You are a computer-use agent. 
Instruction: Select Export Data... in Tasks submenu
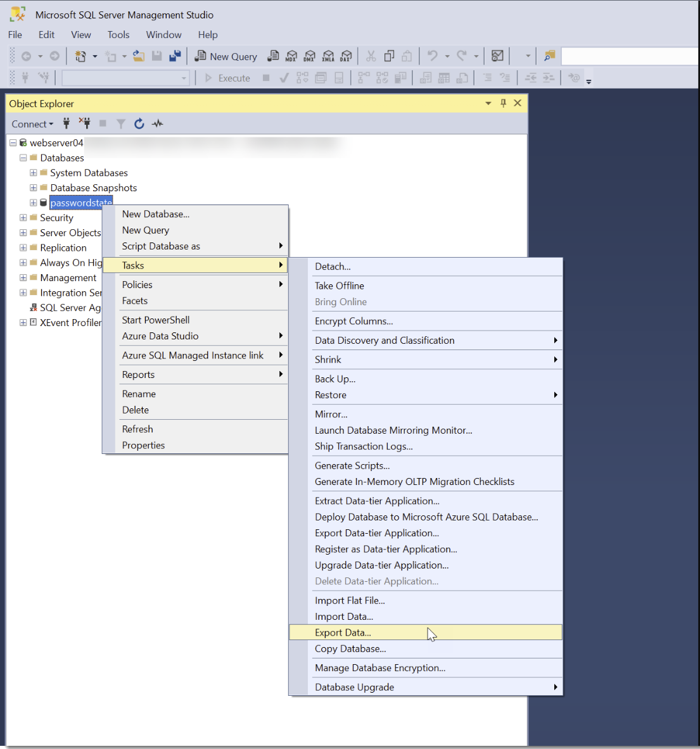coord(426,633)
